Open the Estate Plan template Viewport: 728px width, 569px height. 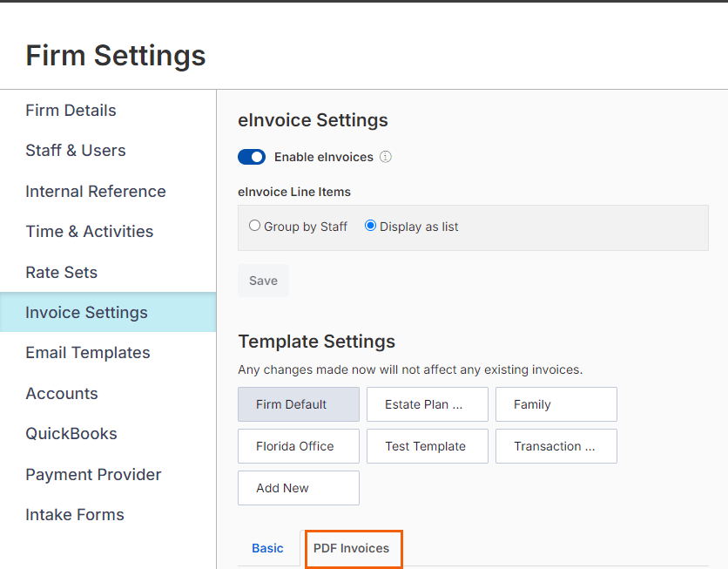coord(427,404)
